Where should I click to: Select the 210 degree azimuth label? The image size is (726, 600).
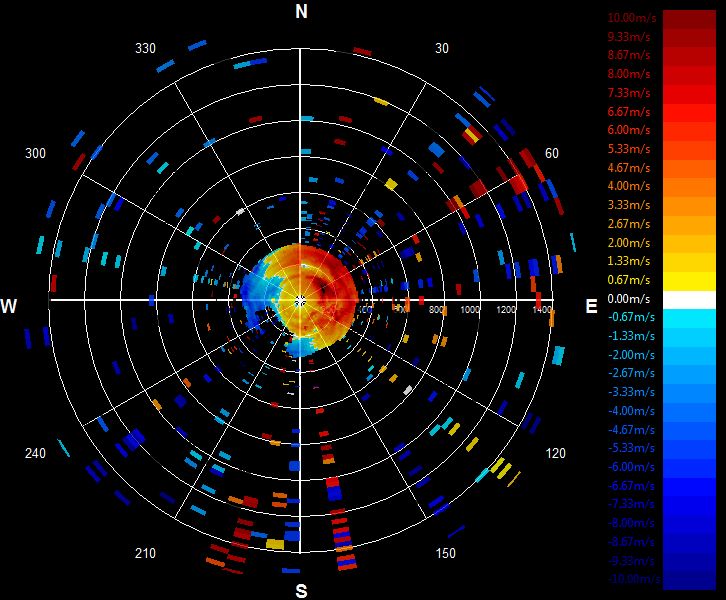coord(145,553)
